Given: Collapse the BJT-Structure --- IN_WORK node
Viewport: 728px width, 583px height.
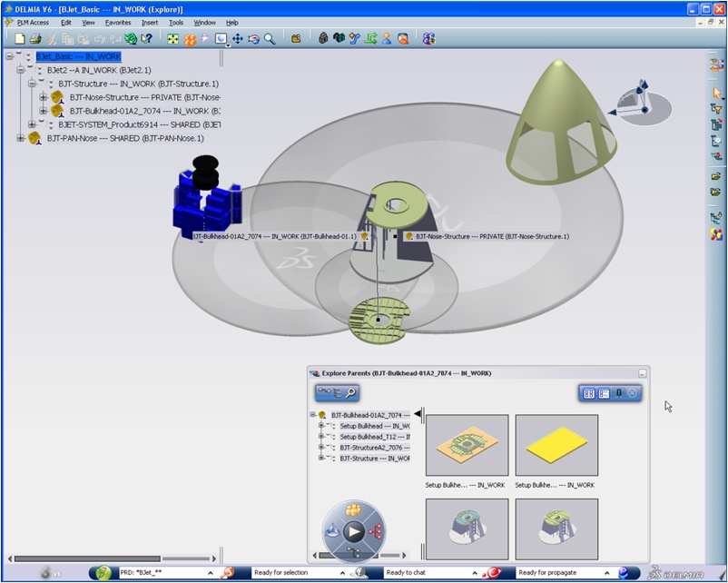Looking at the screenshot, I should 32,84.
